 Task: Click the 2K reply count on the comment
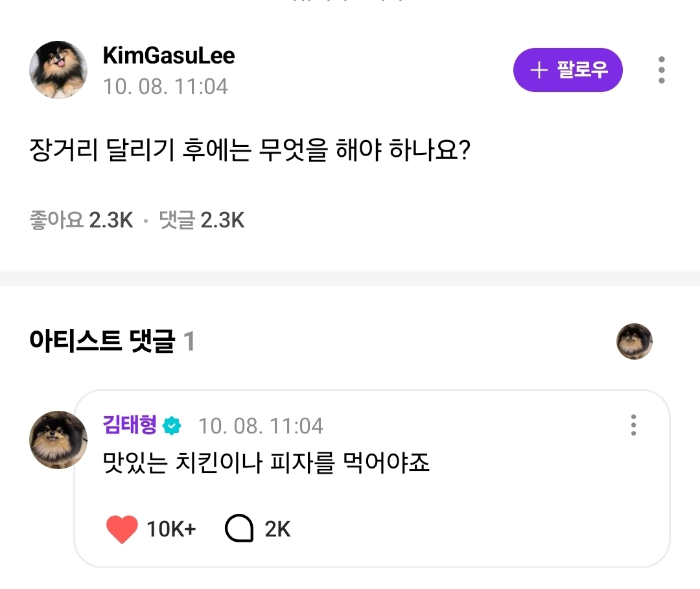[277, 529]
